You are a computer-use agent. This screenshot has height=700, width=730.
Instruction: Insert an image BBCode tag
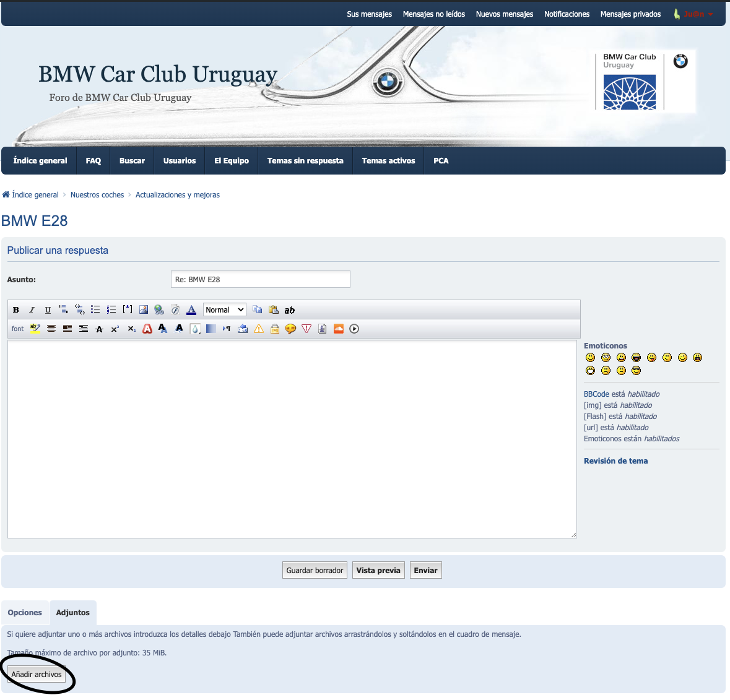(144, 309)
